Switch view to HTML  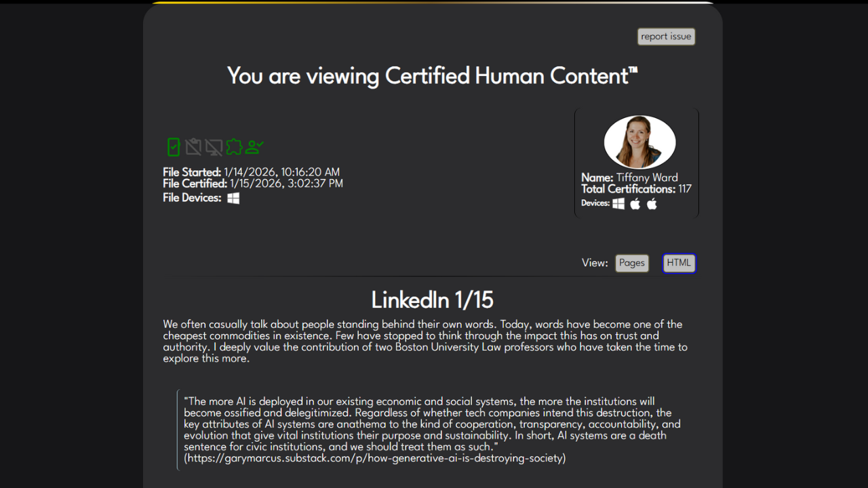(x=679, y=263)
